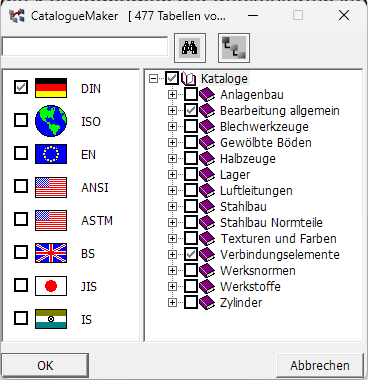
Task: Check the Stahlbau catalogue checkbox
Action: tap(191, 206)
